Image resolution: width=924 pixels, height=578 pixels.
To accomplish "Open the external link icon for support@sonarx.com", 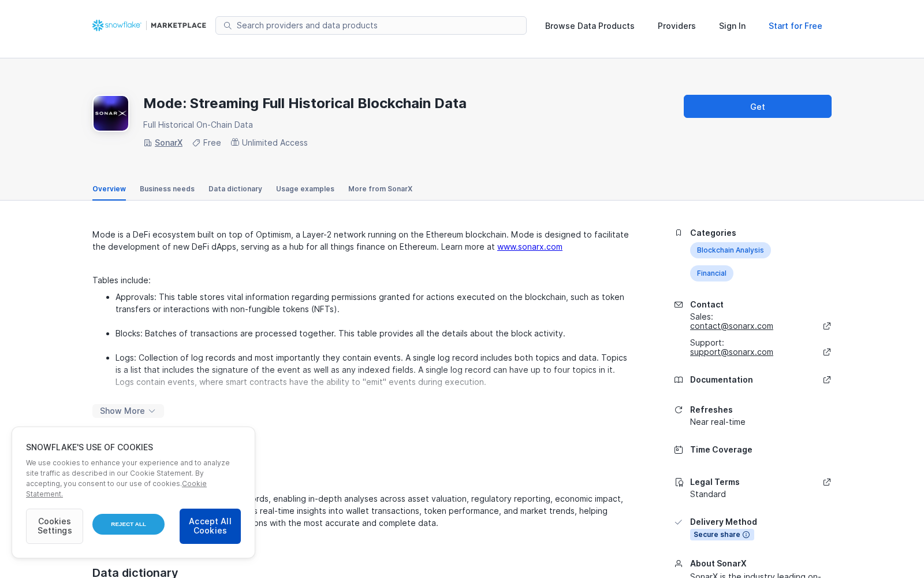I will point(827,352).
